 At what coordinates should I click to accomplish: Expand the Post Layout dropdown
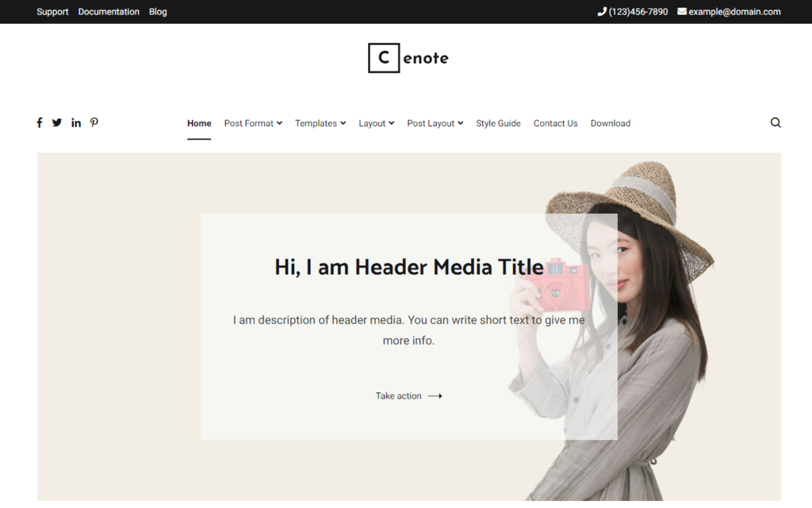point(435,124)
